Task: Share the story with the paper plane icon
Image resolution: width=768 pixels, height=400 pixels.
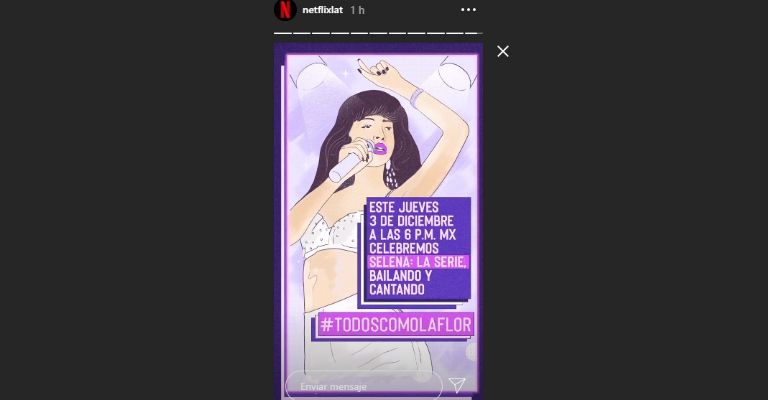Action: point(457,385)
